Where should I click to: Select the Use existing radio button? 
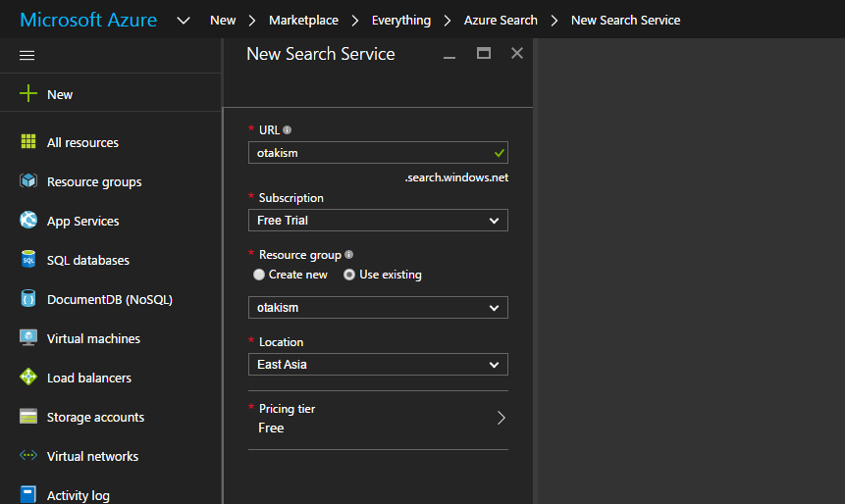(349, 275)
